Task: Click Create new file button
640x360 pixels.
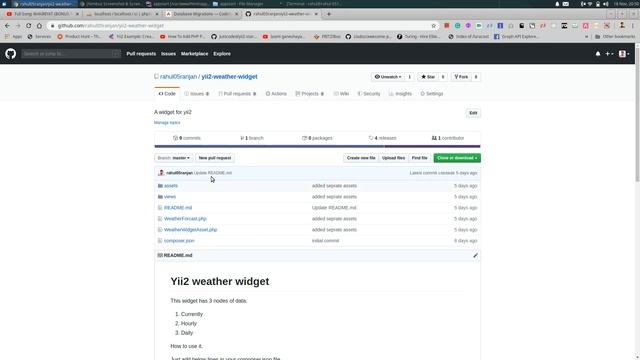Action: [361, 158]
